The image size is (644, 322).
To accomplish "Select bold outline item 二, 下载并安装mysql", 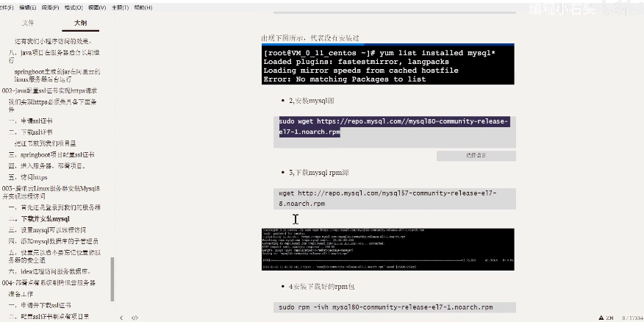I will 39,219.
